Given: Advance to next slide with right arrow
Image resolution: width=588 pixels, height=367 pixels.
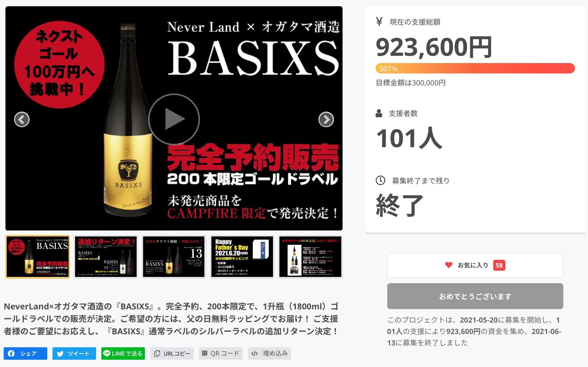Looking at the screenshot, I should tap(326, 119).
